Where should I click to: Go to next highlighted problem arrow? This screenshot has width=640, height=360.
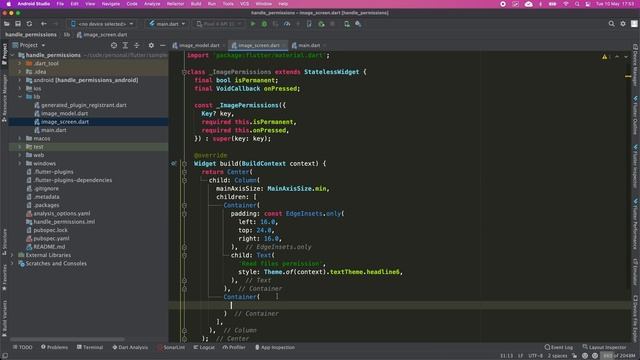[x=626, y=57]
